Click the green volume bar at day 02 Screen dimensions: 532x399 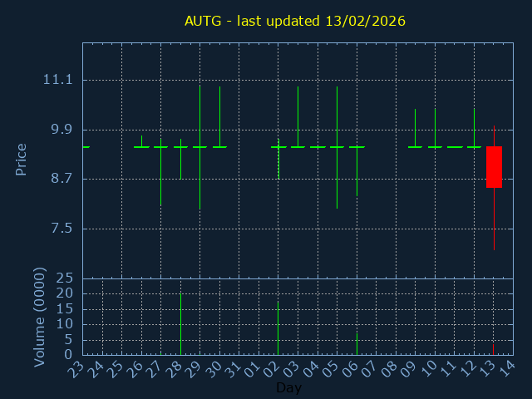(278, 328)
